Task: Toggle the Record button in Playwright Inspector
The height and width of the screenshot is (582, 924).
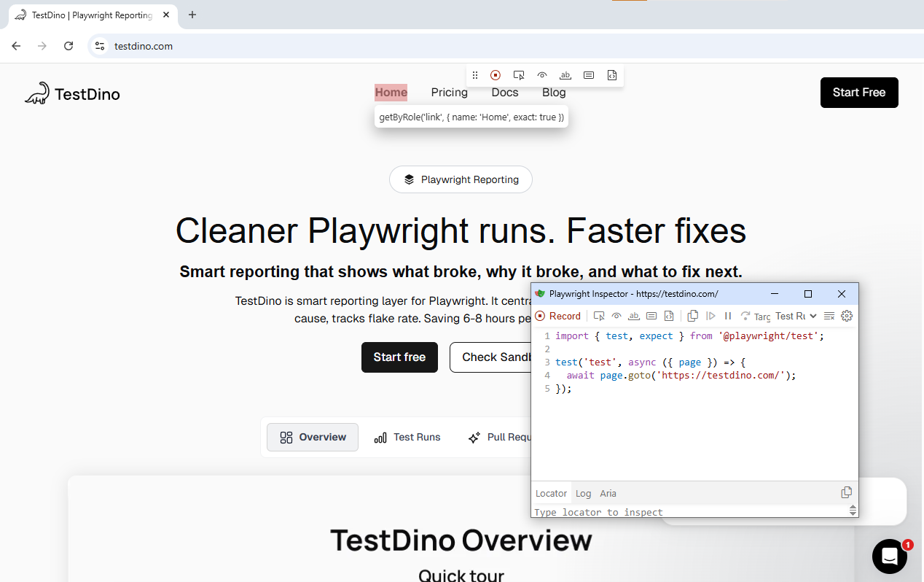Action: (558, 316)
